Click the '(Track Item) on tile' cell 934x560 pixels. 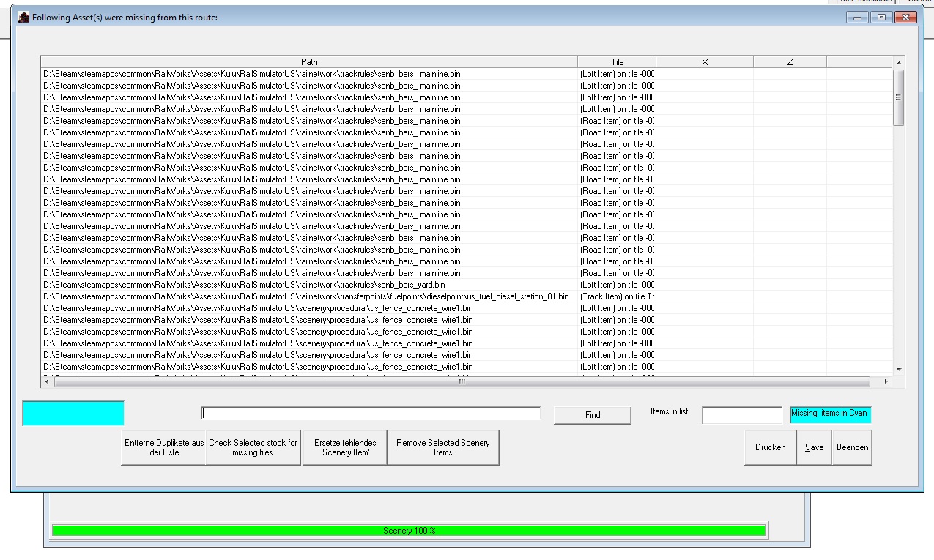[617, 296]
